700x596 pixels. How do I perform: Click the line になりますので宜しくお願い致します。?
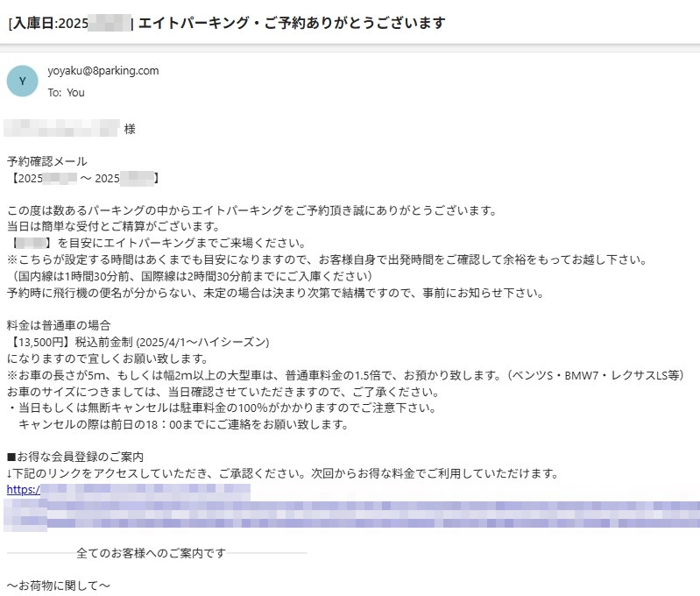(x=108, y=358)
